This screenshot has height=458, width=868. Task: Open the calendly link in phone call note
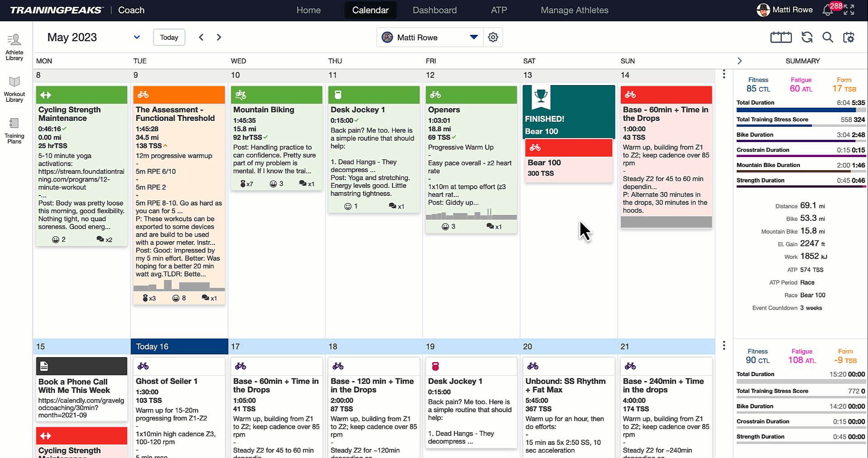click(x=81, y=407)
